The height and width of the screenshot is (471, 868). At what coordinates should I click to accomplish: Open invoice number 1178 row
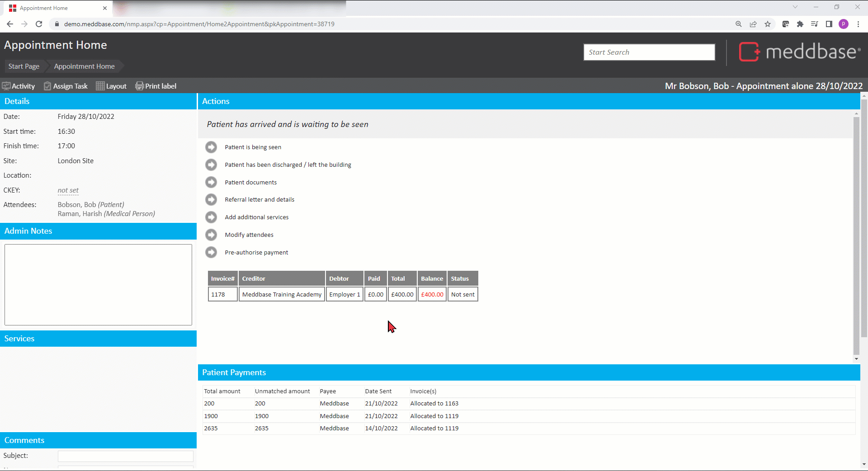[x=218, y=294]
